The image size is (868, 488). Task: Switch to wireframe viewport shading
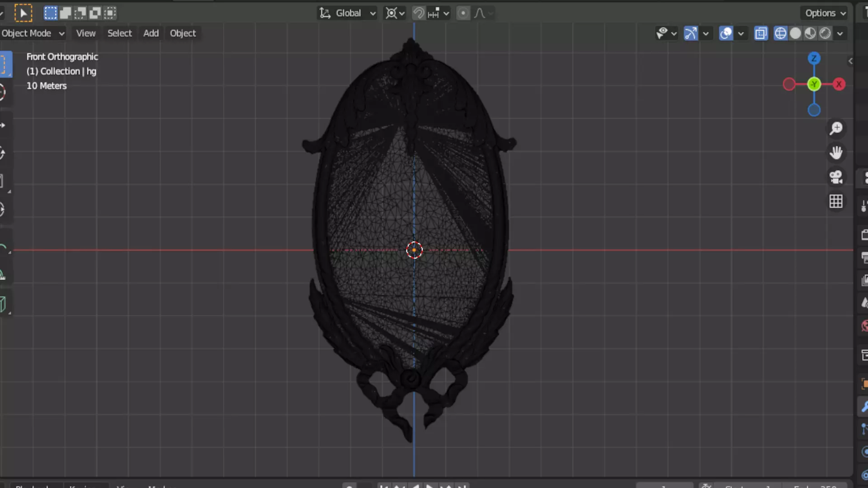[x=780, y=33]
